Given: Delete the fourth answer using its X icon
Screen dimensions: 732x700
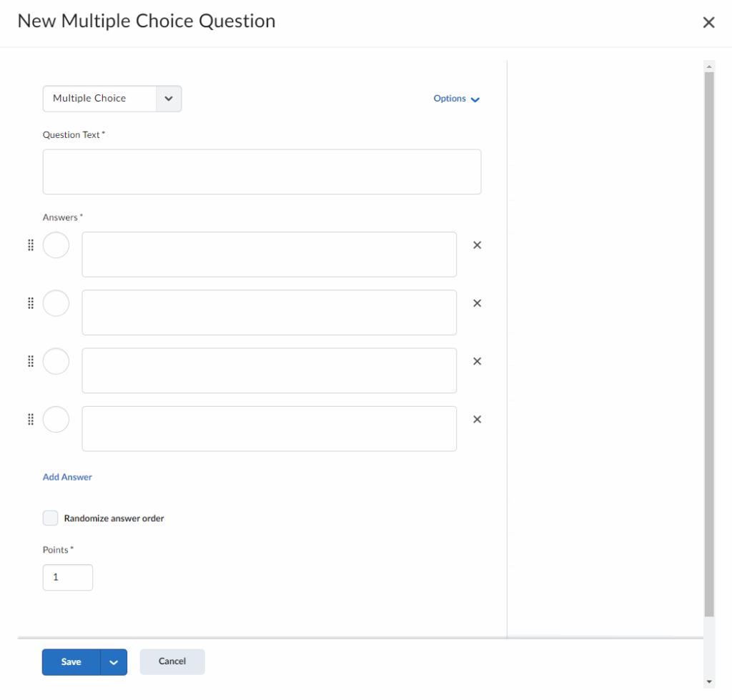Looking at the screenshot, I should (478, 419).
